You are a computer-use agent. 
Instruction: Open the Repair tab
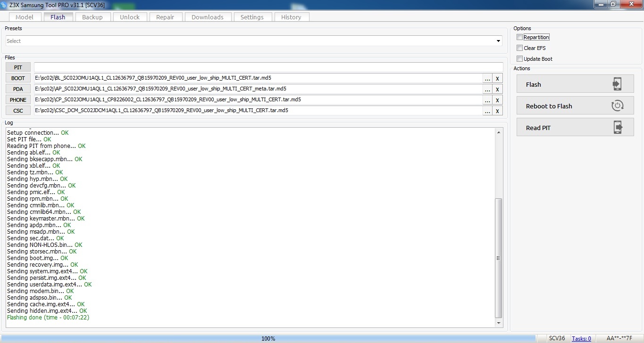(165, 17)
